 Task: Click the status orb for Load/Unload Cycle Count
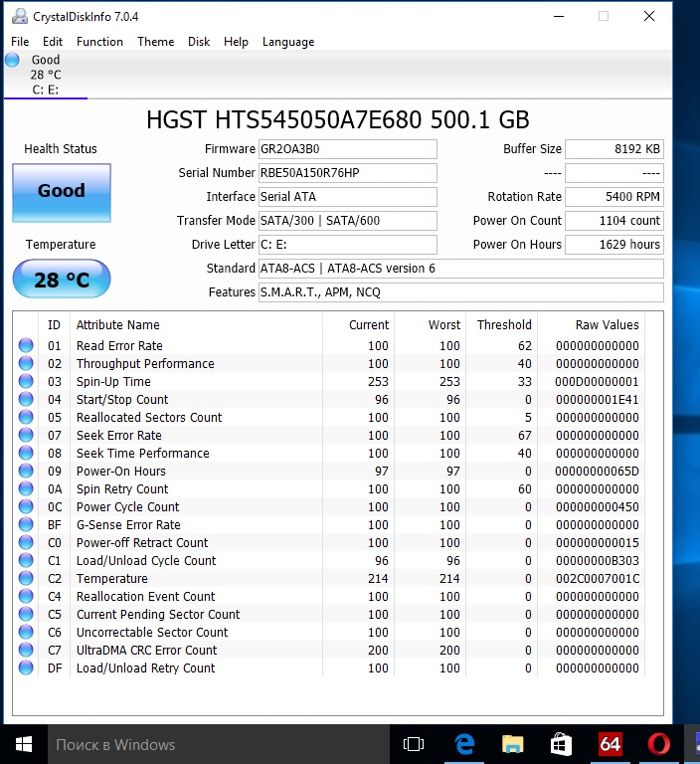point(26,560)
